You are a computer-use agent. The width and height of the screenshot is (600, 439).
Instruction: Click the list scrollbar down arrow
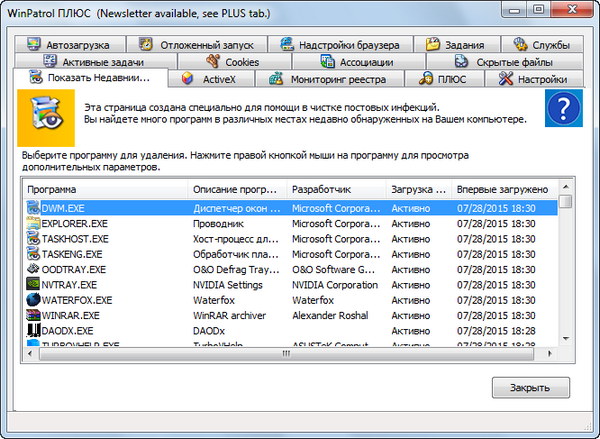click(x=566, y=339)
